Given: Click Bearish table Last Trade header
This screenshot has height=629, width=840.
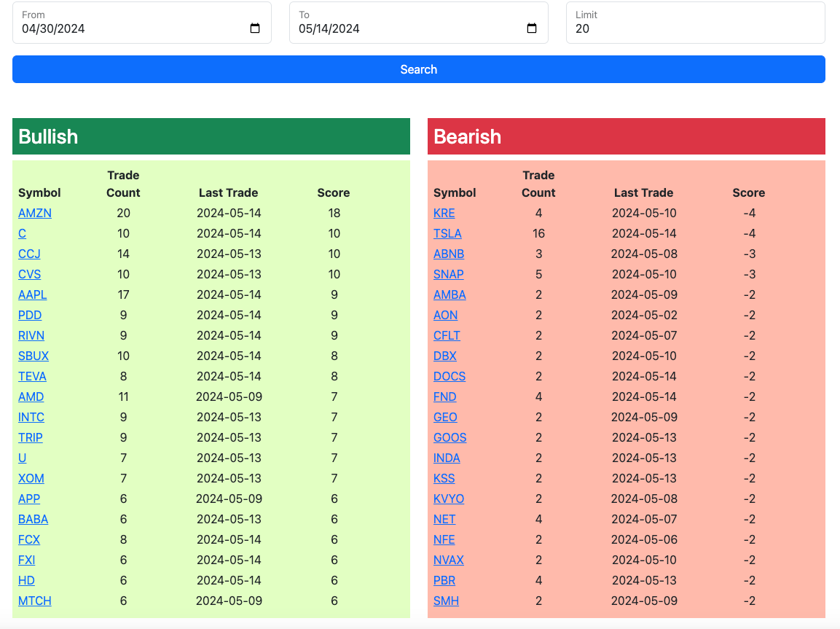Looking at the screenshot, I should [643, 193].
